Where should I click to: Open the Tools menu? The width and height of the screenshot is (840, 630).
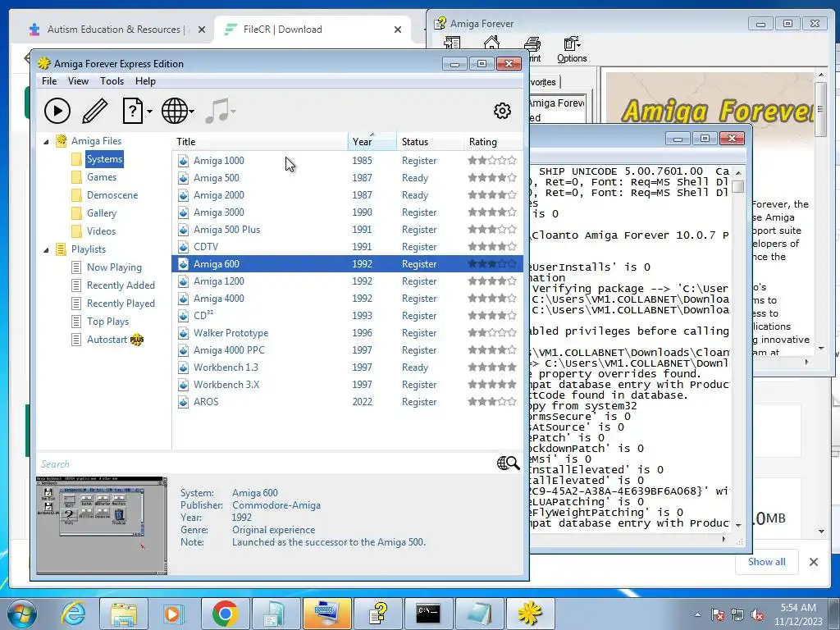coord(112,81)
